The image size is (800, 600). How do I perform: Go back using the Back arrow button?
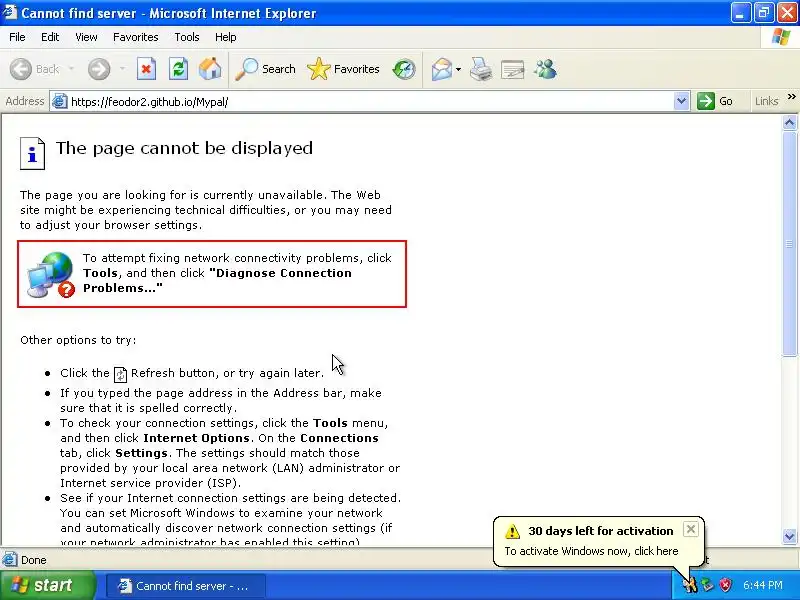coord(34,69)
